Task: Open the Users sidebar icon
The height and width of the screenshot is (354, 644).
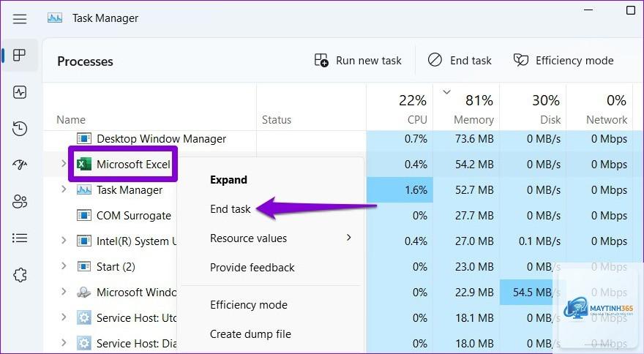Action: 20,202
